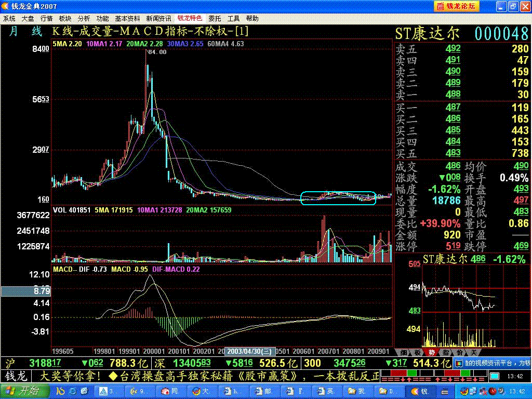Open the taskbar item labeled 大.
532x399 pixels.
pyautogui.click(x=203, y=391)
